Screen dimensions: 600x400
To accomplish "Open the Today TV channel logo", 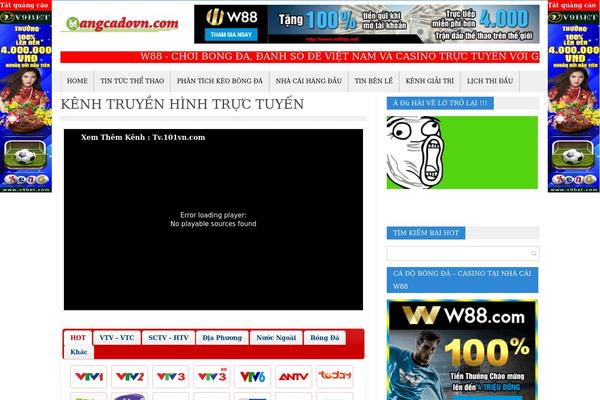I will (334, 377).
